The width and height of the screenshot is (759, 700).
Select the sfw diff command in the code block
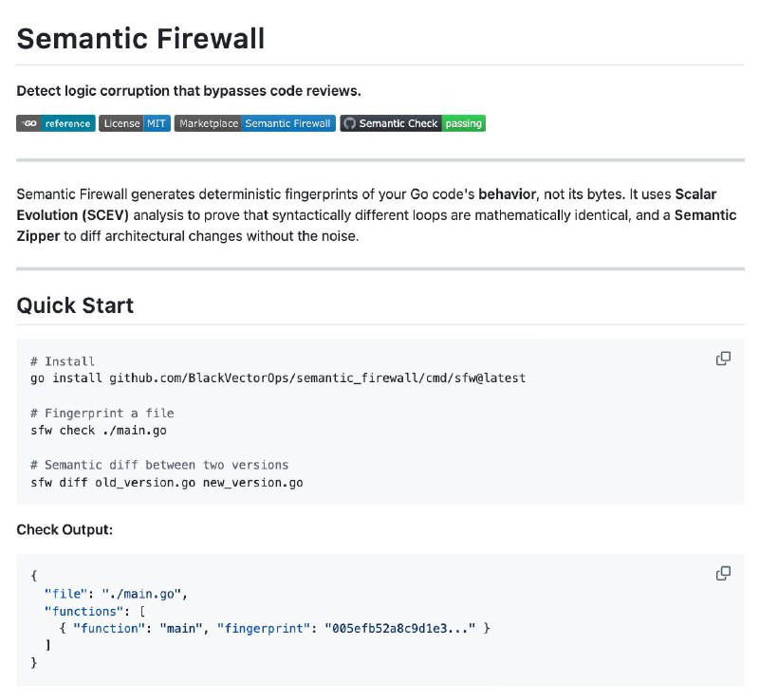coord(167,482)
